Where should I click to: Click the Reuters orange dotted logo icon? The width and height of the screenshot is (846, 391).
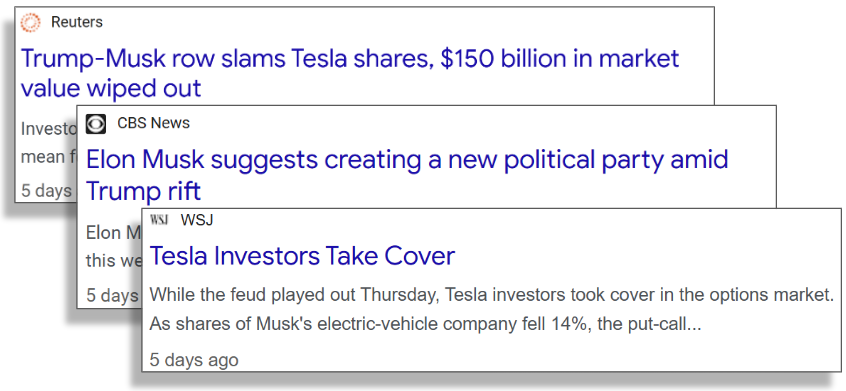coord(30,23)
